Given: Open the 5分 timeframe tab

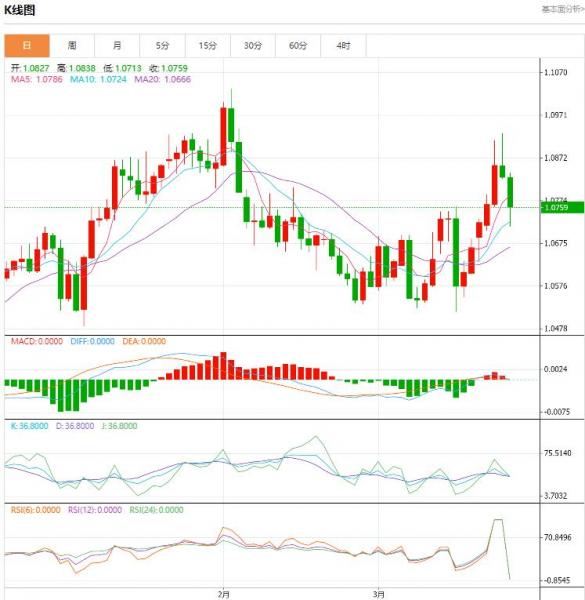Looking at the screenshot, I should click(x=163, y=46).
